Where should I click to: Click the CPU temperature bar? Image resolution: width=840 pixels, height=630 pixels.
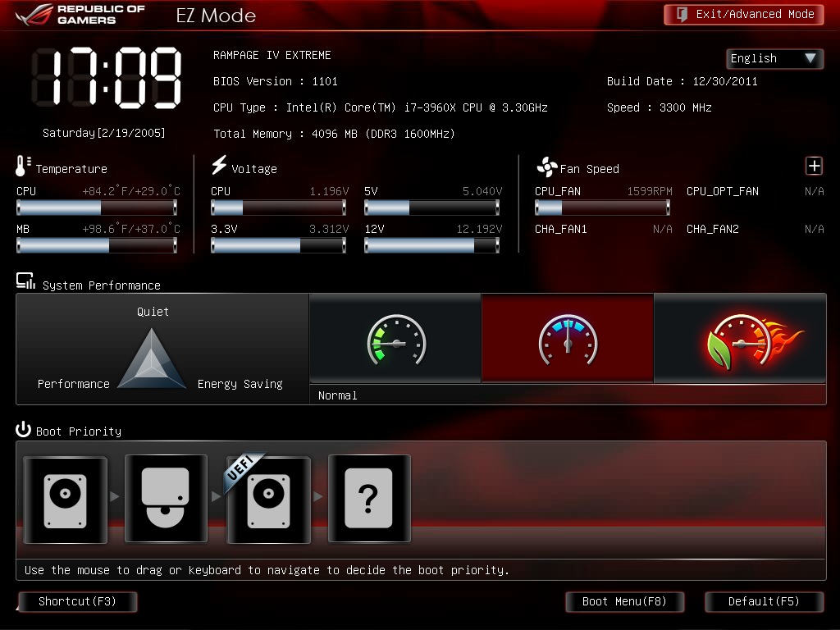coord(97,208)
